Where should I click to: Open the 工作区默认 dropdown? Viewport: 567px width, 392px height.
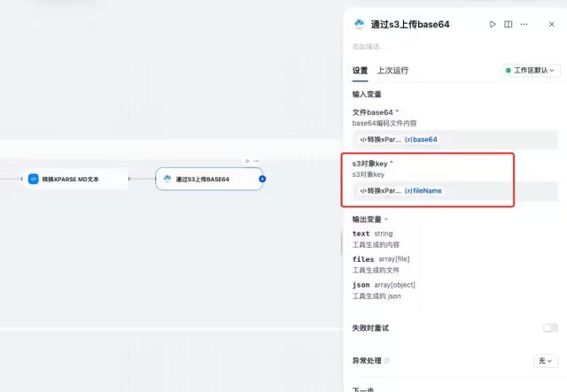click(x=531, y=71)
